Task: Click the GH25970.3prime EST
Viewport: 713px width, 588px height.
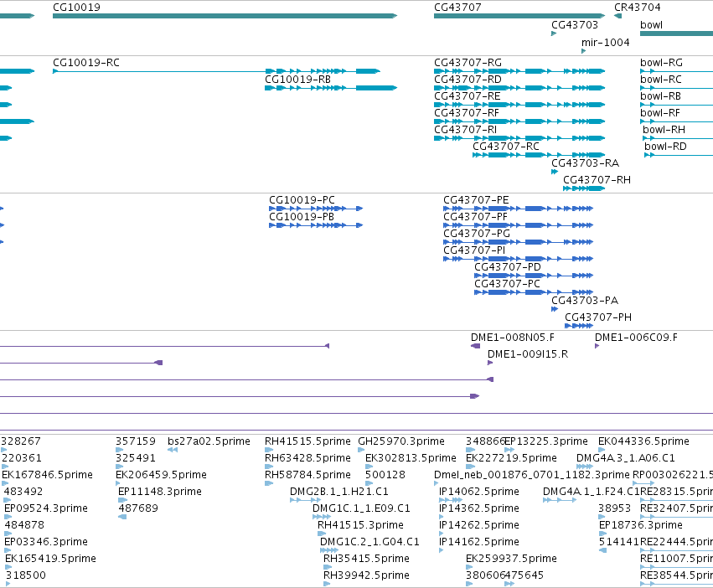Action: pos(361,450)
